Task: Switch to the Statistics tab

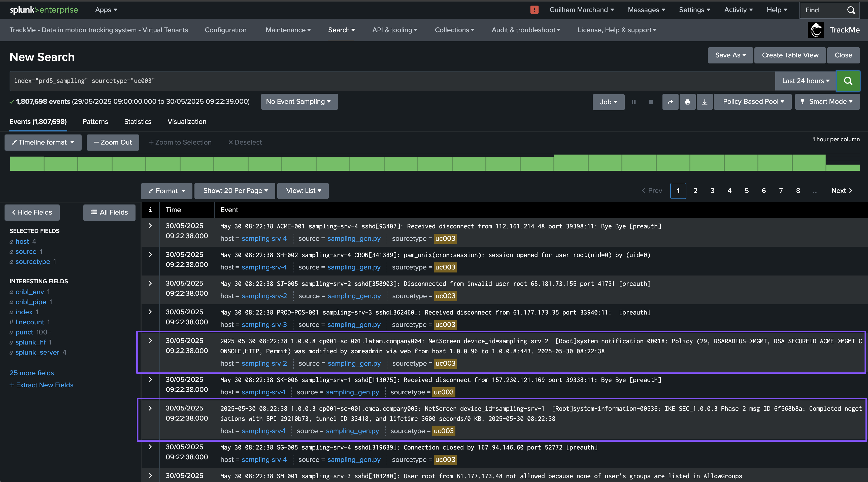Action: (x=138, y=122)
